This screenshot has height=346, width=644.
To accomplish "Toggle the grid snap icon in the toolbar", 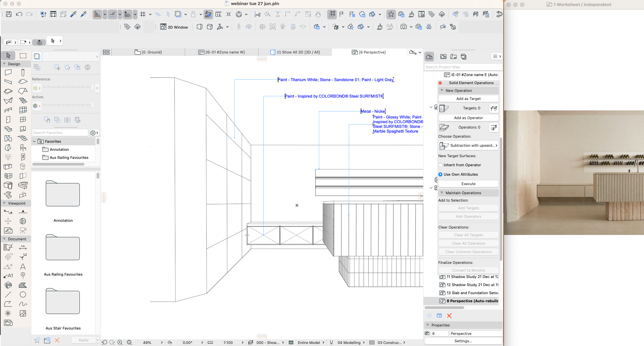I will coord(143,14).
